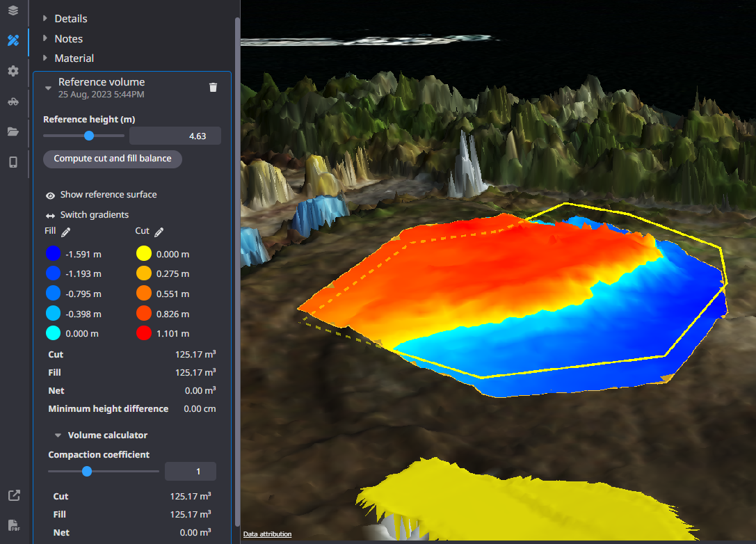Viewport: 756px width, 544px height.
Task: Click the Compaction coefficient value field
Action: 191,471
